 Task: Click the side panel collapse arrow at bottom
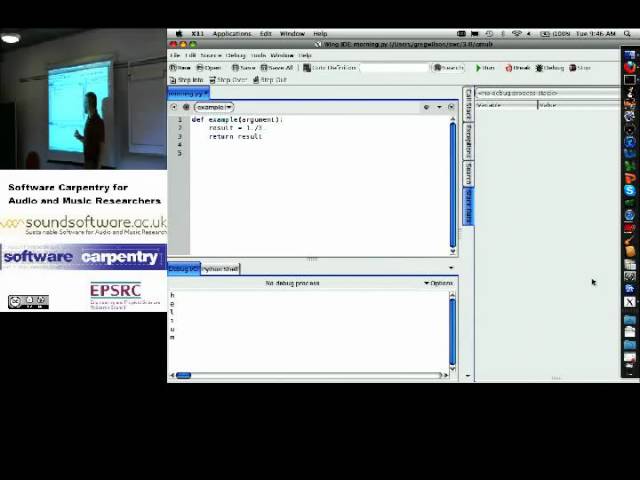(x=468, y=376)
